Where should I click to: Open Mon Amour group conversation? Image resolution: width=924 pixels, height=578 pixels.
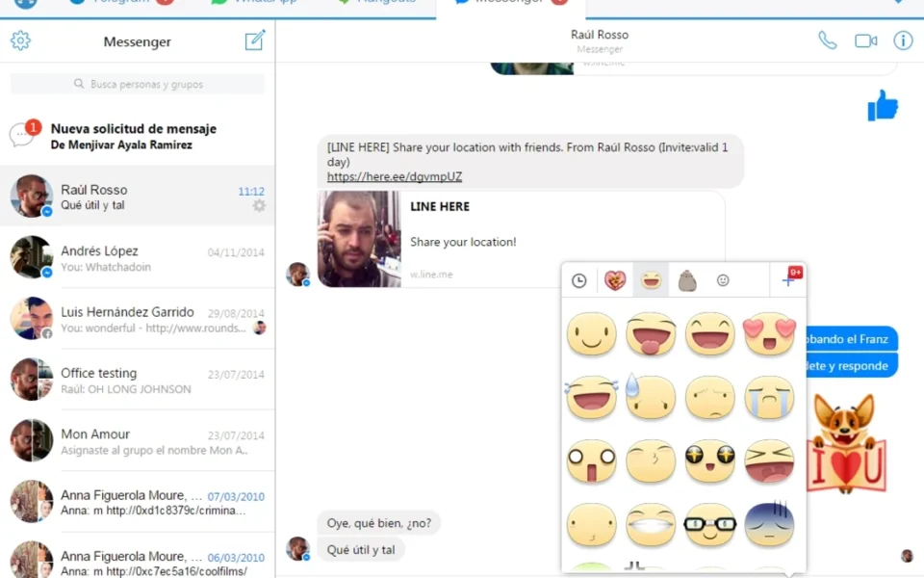click(138, 440)
